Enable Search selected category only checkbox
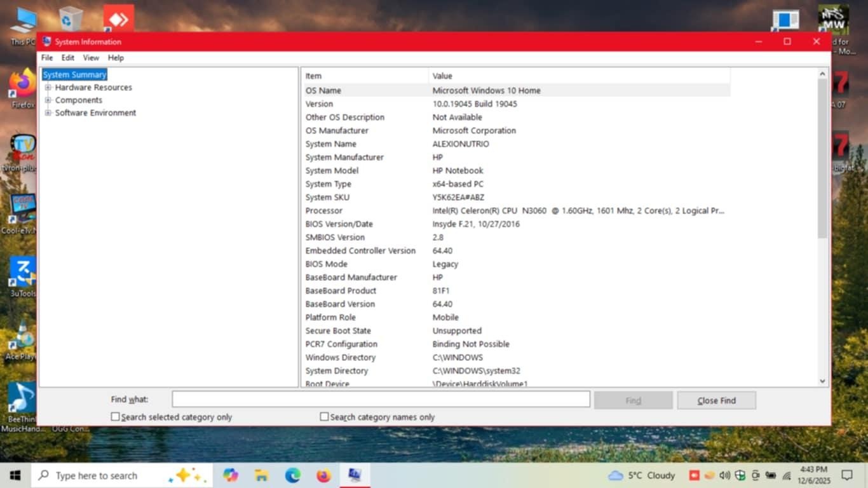 116,417
